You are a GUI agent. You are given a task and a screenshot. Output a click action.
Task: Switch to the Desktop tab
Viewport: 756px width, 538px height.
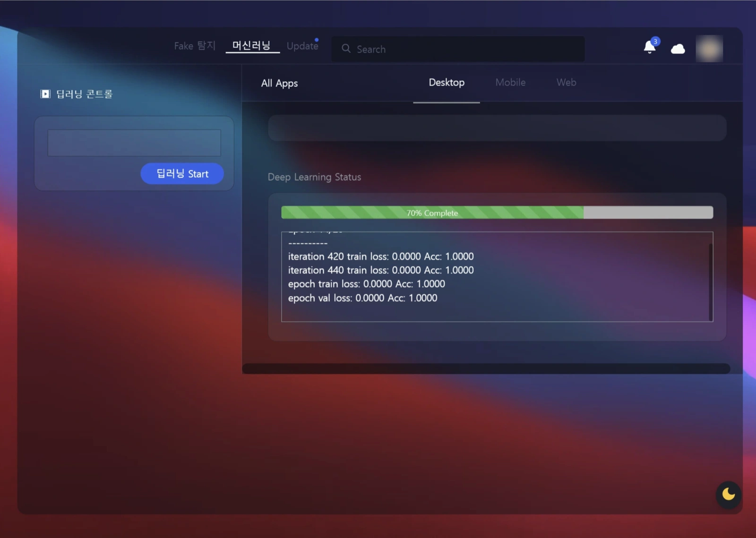[447, 82]
